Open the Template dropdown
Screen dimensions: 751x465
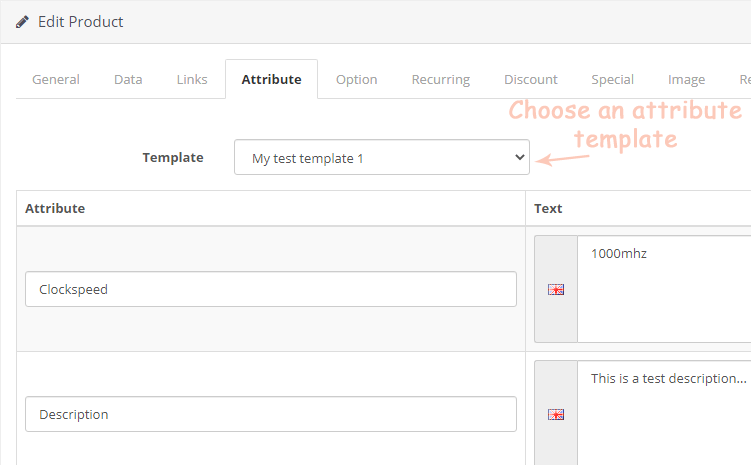(x=382, y=158)
